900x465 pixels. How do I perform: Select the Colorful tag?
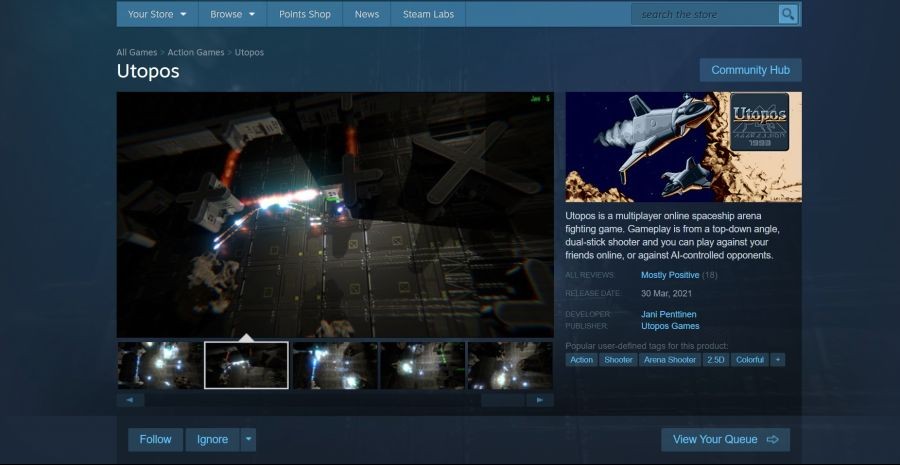[750, 360]
